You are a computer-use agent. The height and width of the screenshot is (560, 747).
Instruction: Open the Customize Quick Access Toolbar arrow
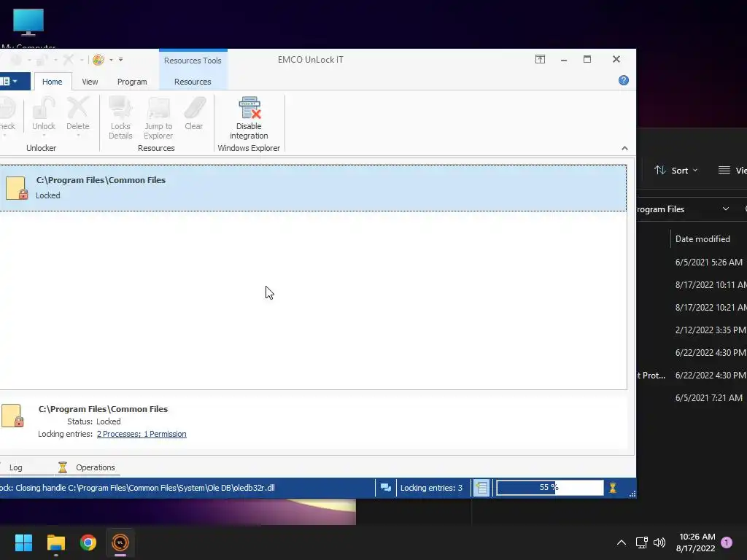tap(120, 60)
